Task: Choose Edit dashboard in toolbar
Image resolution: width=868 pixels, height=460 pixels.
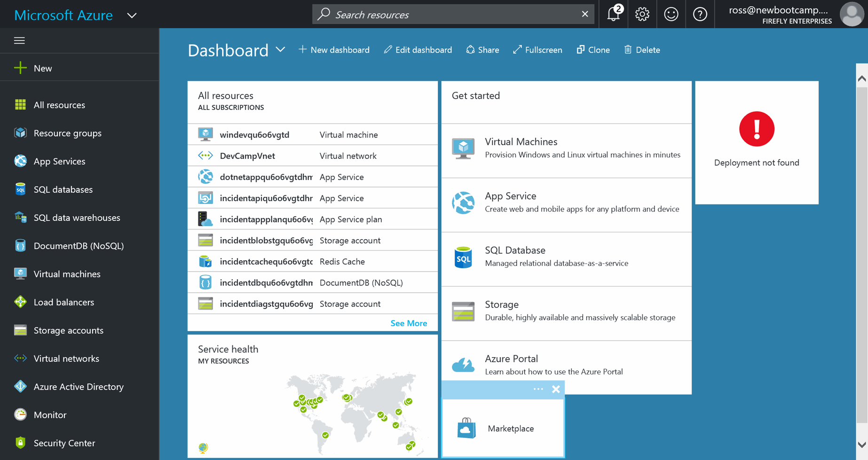Action: pyautogui.click(x=418, y=50)
